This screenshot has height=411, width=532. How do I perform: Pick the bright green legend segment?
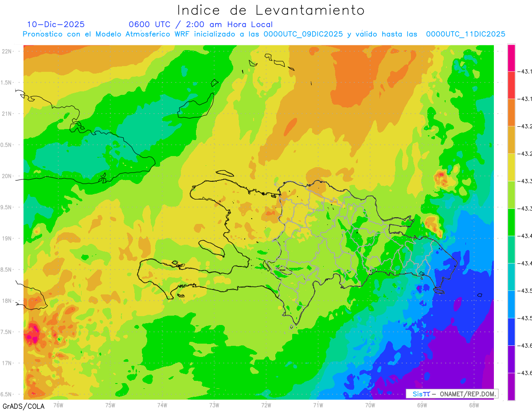[511, 222]
